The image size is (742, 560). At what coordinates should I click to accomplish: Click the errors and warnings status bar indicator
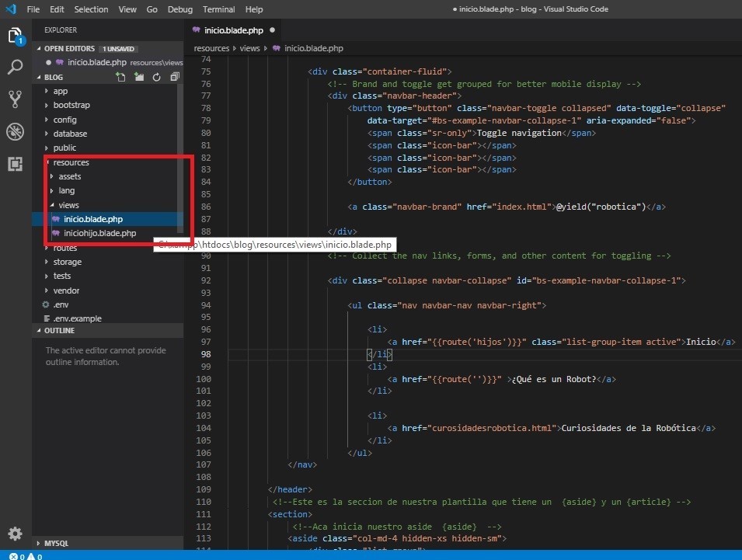(x=19, y=556)
